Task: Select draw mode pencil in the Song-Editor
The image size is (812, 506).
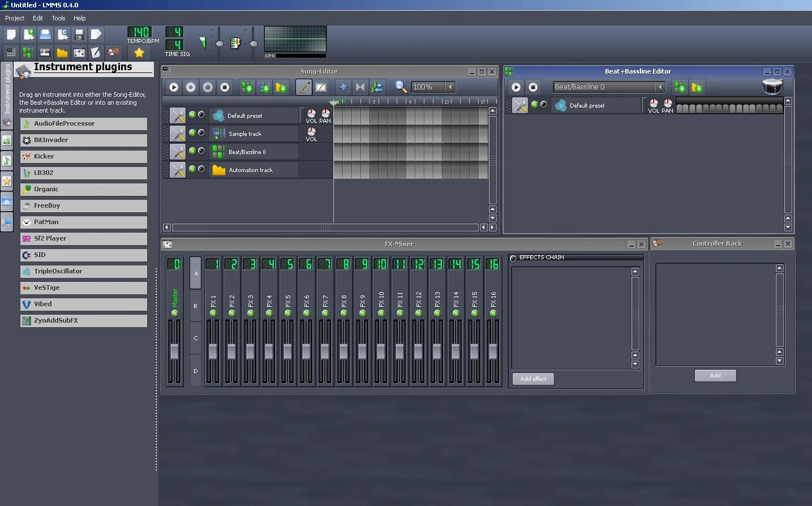Action: click(x=304, y=87)
